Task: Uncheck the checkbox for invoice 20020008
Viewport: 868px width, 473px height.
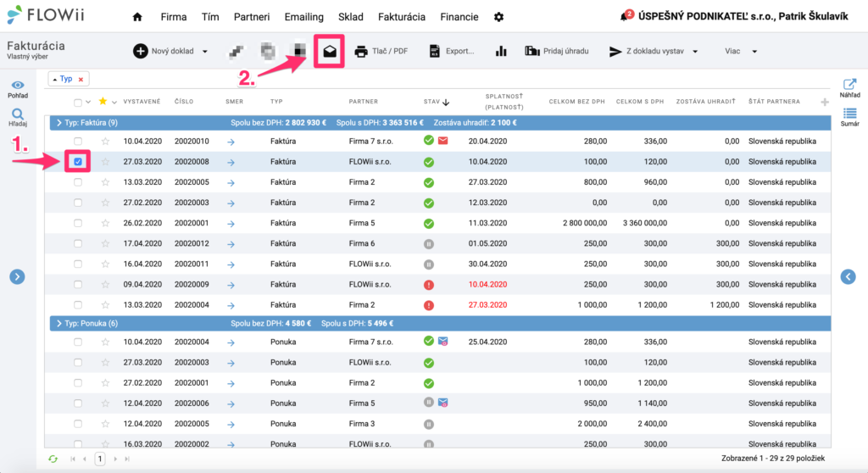Action: 77,162
